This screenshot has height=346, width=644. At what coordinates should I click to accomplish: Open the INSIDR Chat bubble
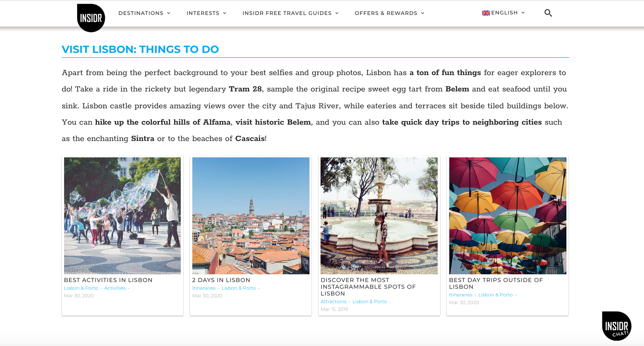tap(616, 326)
